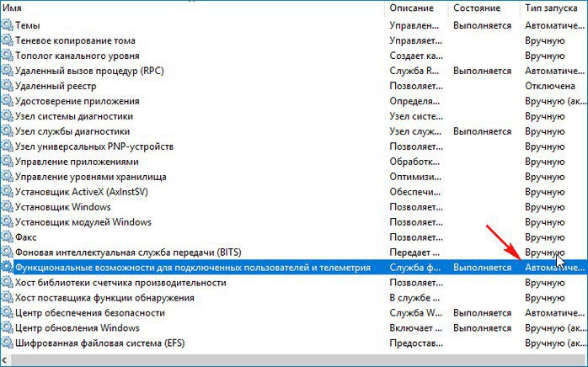The image size is (588, 367).
Task: Select Хост библиотеки счетчика производительности service
Action: tap(120, 283)
